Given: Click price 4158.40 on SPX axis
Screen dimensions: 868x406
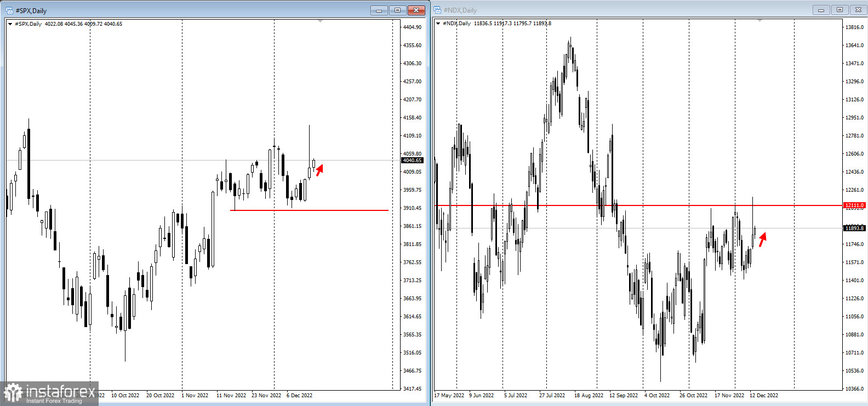Looking at the screenshot, I should (412, 118).
